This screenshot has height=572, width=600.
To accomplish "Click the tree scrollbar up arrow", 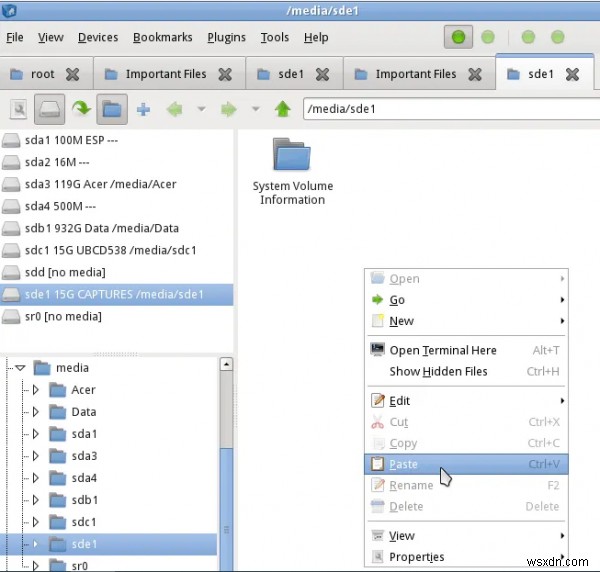I will (x=226, y=364).
